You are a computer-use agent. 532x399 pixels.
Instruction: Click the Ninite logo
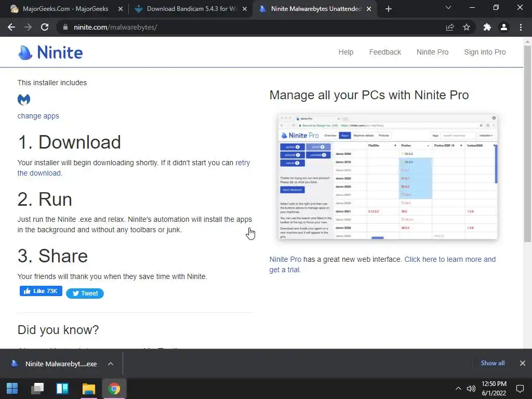tap(50, 52)
